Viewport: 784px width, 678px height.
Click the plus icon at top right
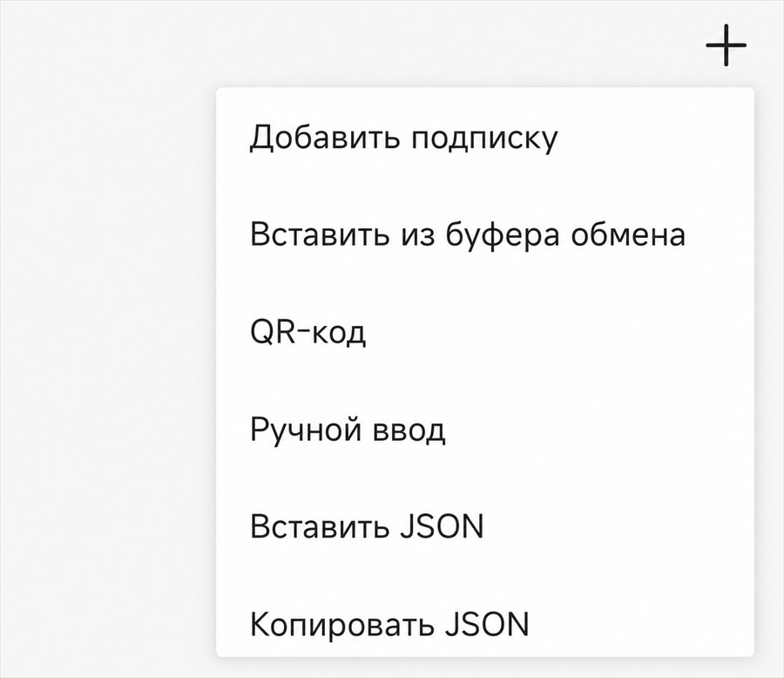pos(726,45)
